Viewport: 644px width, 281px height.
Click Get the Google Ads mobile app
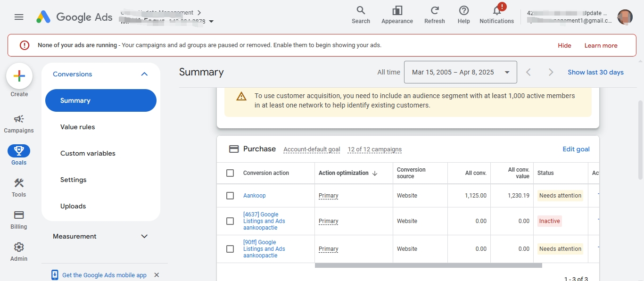(x=104, y=275)
